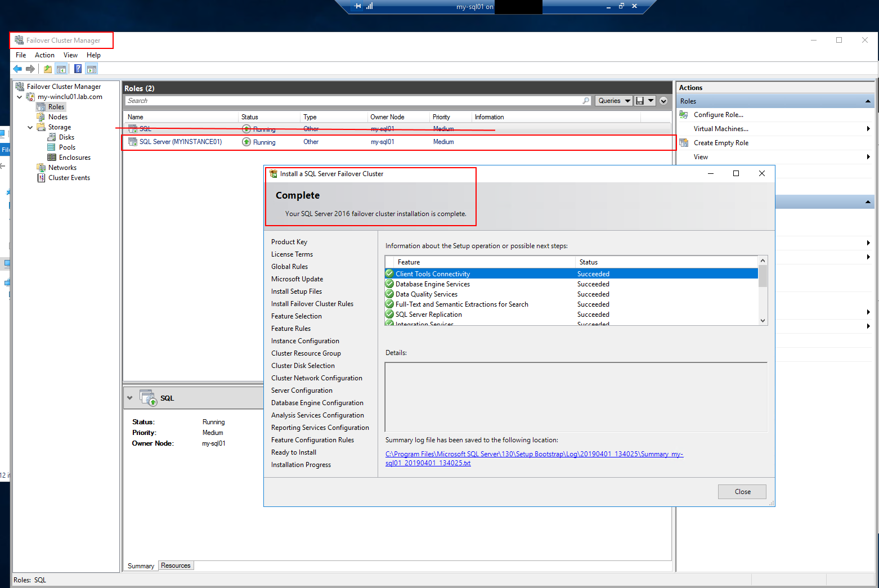
Task: Click the save query disk icon
Action: tap(639, 101)
